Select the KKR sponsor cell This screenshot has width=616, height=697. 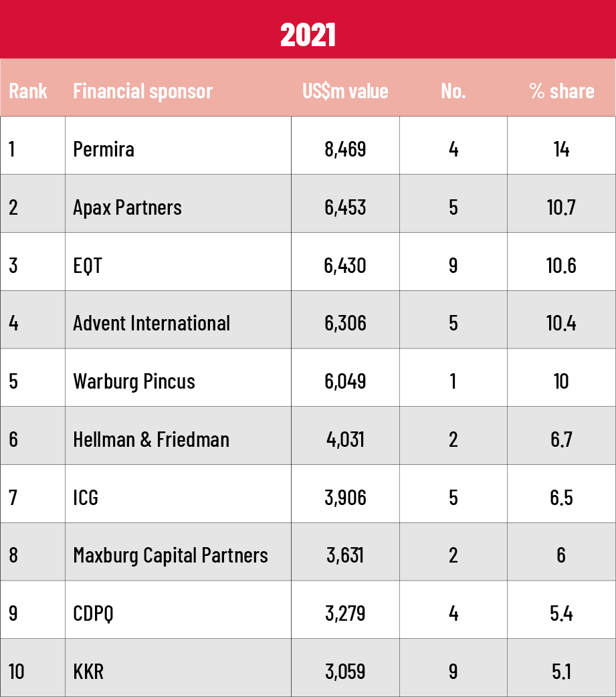[88, 671]
